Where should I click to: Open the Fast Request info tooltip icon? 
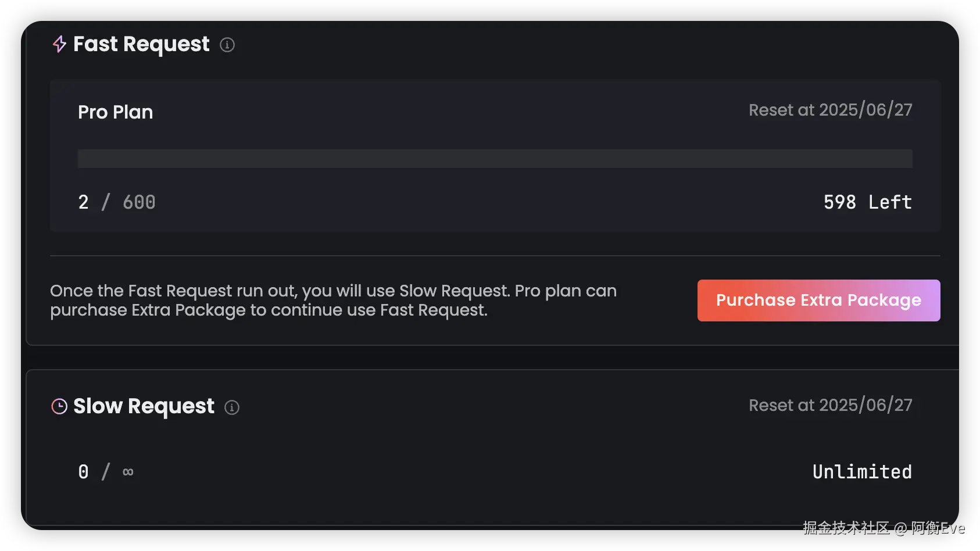(x=227, y=45)
